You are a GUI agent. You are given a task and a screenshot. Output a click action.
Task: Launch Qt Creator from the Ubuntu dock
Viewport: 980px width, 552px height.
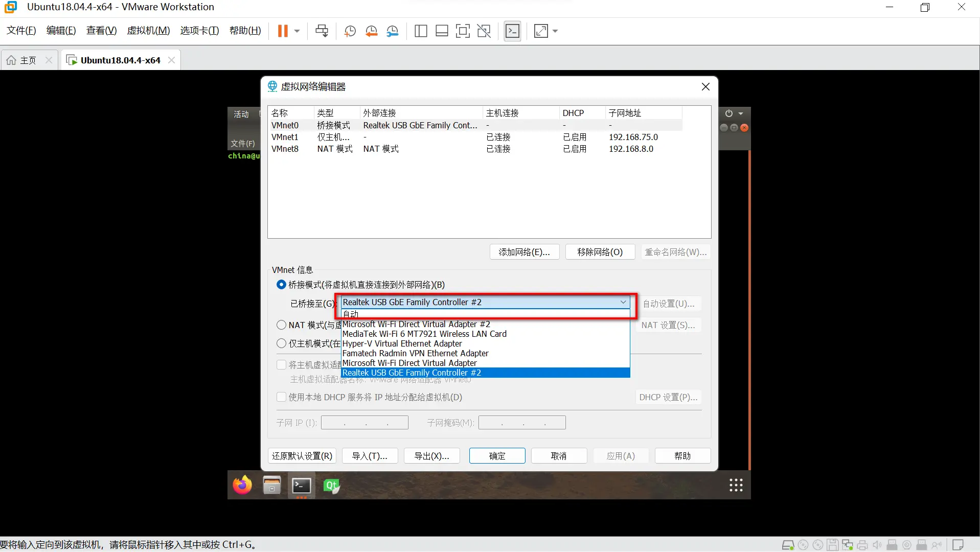[x=331, y=485]
